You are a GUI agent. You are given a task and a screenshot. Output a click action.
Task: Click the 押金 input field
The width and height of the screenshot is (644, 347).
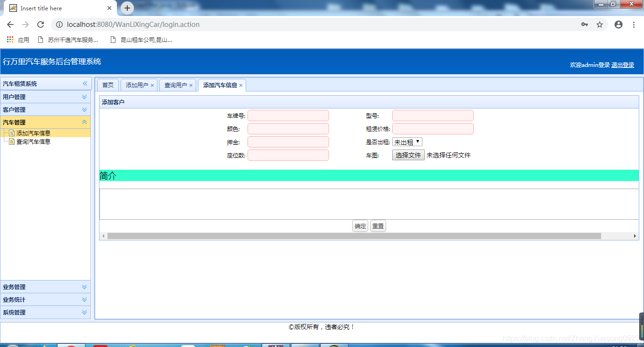pos(288,142)
